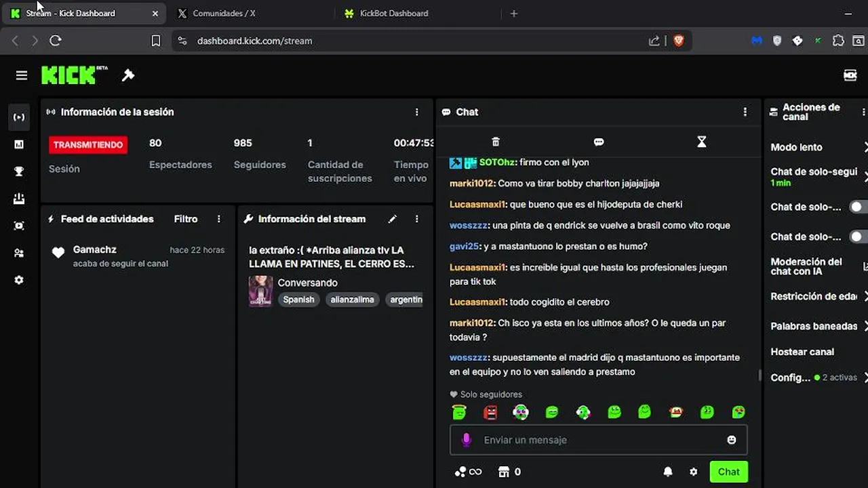Open the capture frame icon in left sidebar
868x488 pixels.
point(19,226)
